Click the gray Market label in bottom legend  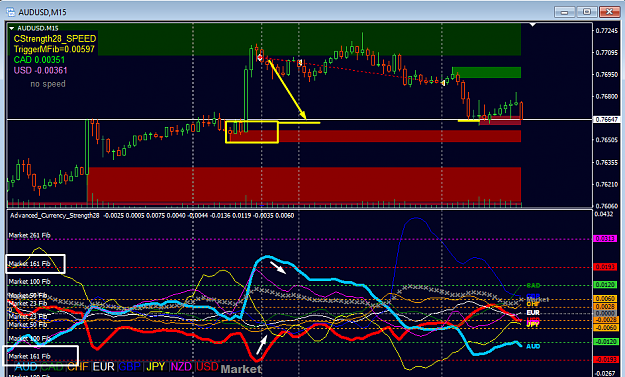[241, 369]
